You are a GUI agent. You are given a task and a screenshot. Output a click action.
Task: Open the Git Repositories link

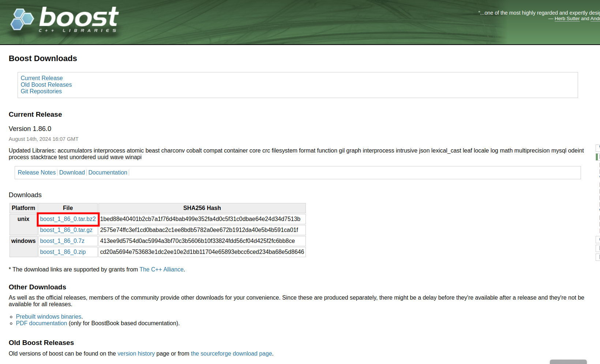click(x=41, y=91)
